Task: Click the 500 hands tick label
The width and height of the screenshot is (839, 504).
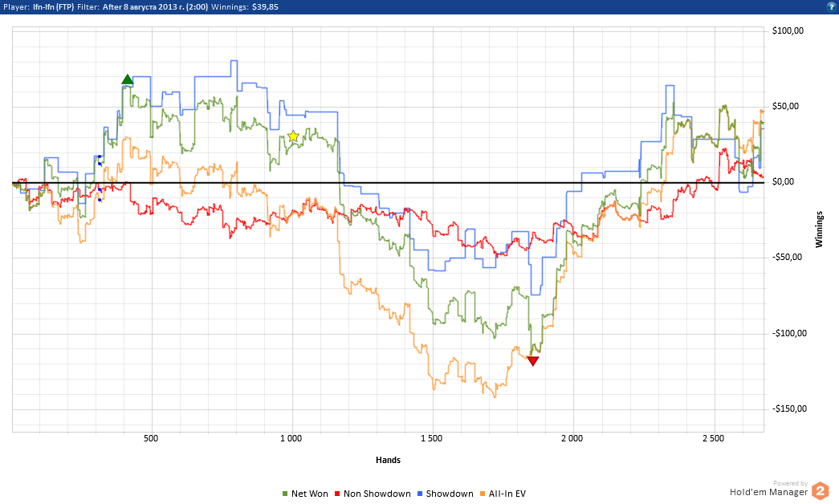Action: [150, 438]
